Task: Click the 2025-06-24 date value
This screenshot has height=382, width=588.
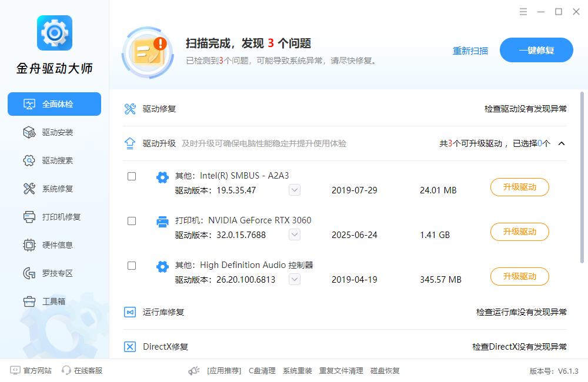Action: point(355,235)
